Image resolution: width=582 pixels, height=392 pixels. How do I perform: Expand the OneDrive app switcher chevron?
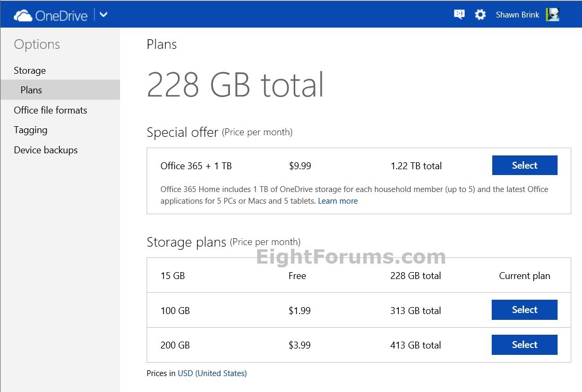(104, 15)
